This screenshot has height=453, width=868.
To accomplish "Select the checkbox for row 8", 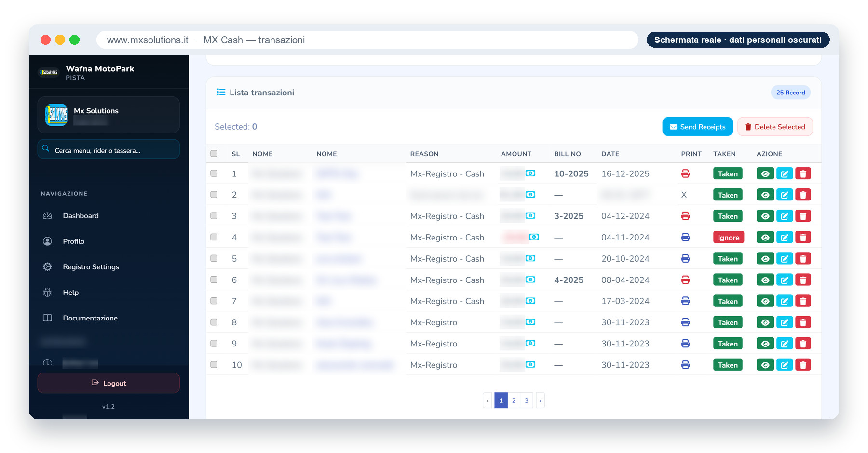I will 214,322.
